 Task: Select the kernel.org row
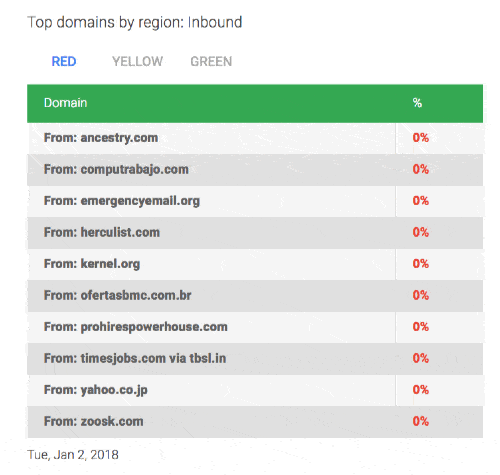point(255,264)
